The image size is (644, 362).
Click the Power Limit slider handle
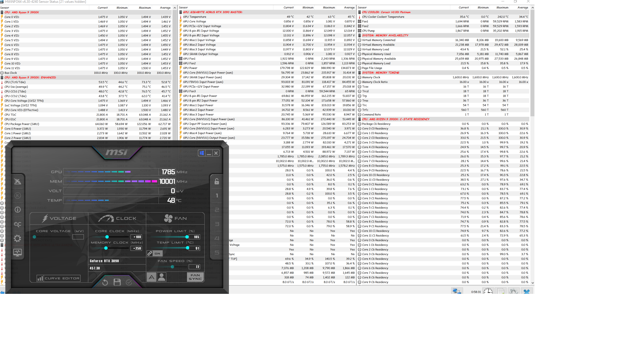pyautogui.click(x=187, y=237)
